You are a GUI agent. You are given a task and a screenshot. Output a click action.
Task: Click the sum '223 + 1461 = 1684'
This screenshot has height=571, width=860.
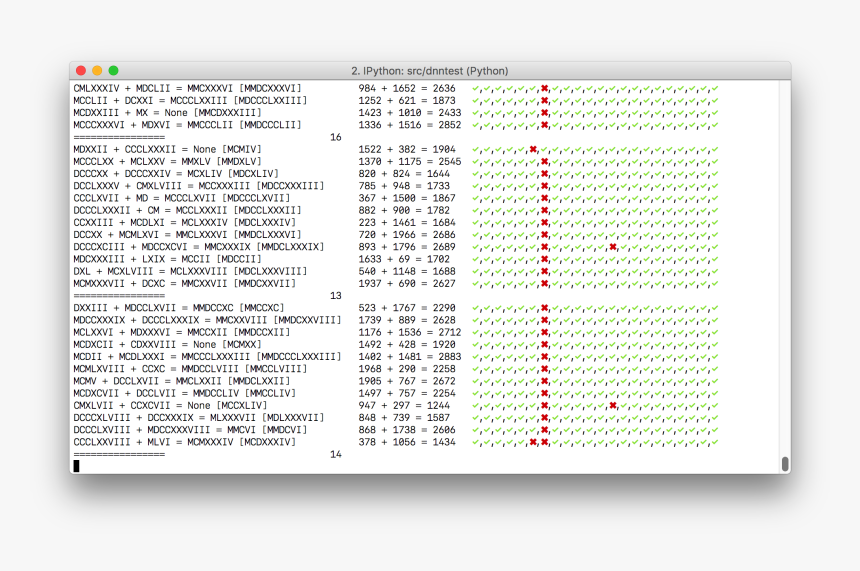(x=407, y=222)
